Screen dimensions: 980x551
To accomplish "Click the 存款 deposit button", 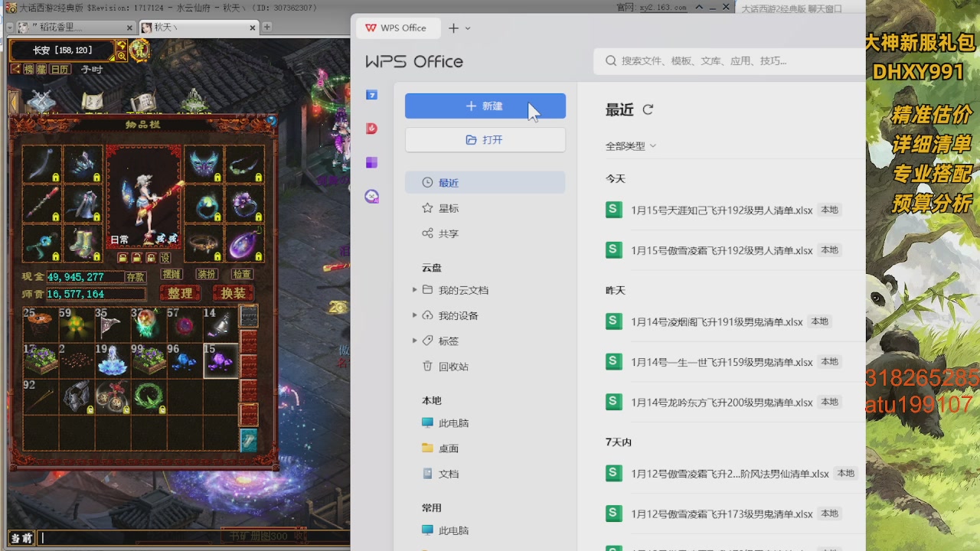I will (x=136, y=277).
